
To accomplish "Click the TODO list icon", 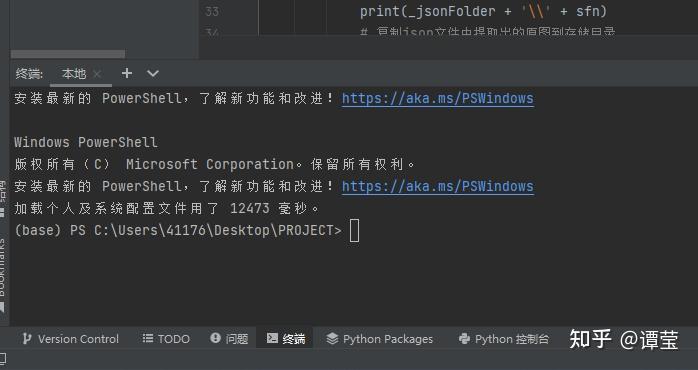I will 148,338.
